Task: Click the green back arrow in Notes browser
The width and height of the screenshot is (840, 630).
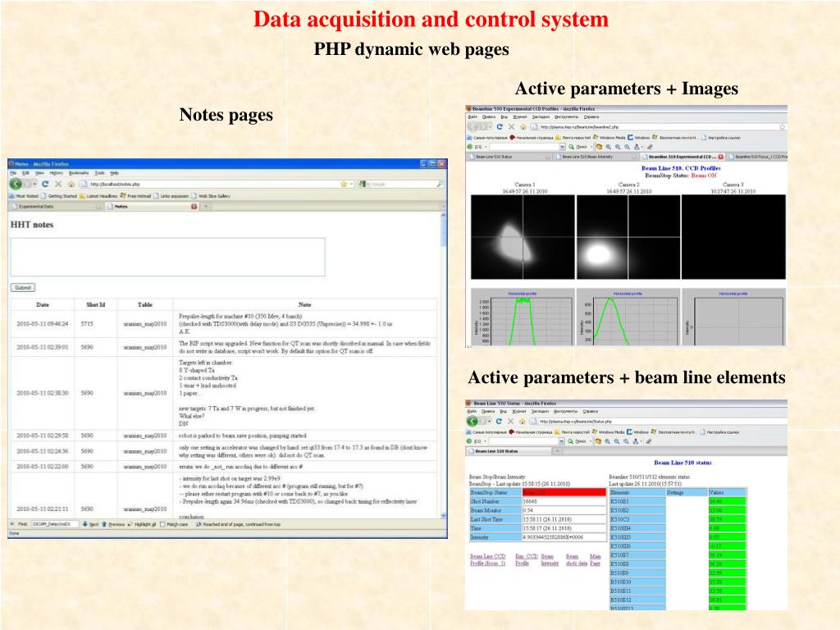Action: [x=16, y=185]
